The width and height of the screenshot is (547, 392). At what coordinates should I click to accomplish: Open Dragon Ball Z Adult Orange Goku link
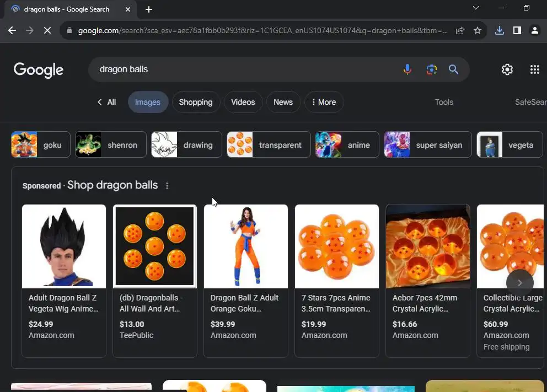[x=244, y=303]
